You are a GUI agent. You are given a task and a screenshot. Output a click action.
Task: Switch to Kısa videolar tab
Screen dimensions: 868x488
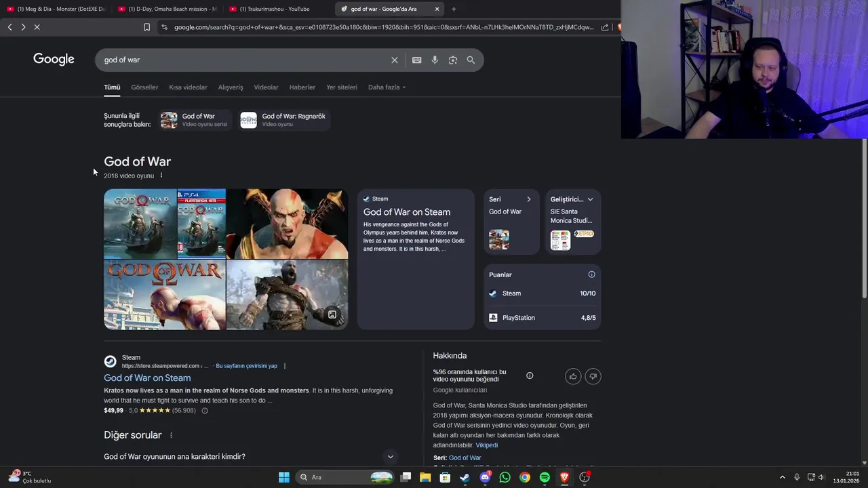188,87
